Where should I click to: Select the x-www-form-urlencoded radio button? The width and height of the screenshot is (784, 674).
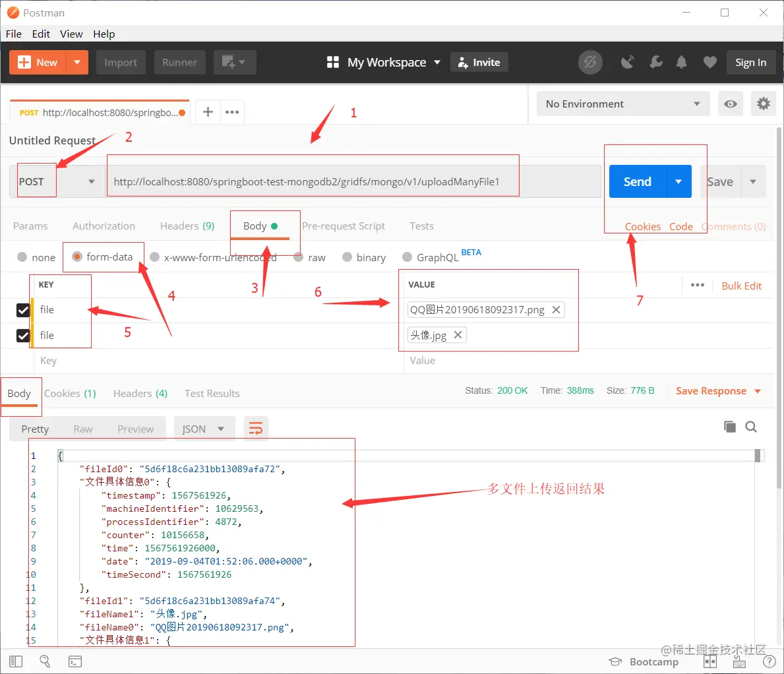click(154, 257)
